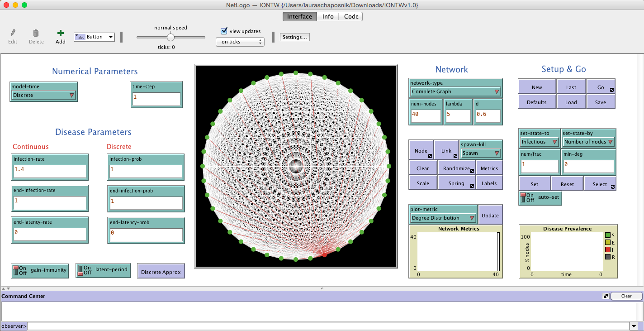Click the Discrete Approx button
This screenshot has width=644, height=331.
[161, 272]
